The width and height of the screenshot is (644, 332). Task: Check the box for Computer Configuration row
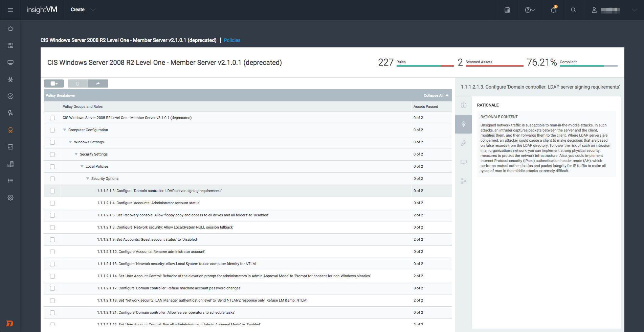52,130
